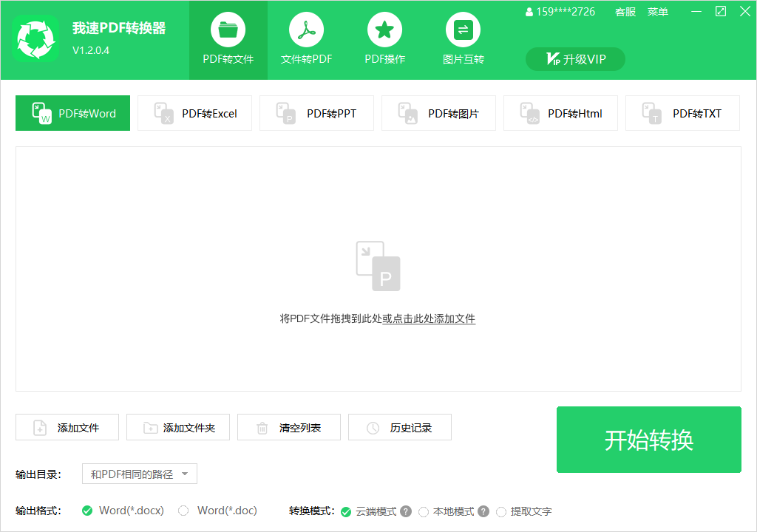
Task: Click help icon beside 云端模式
Action: [406, 511]
